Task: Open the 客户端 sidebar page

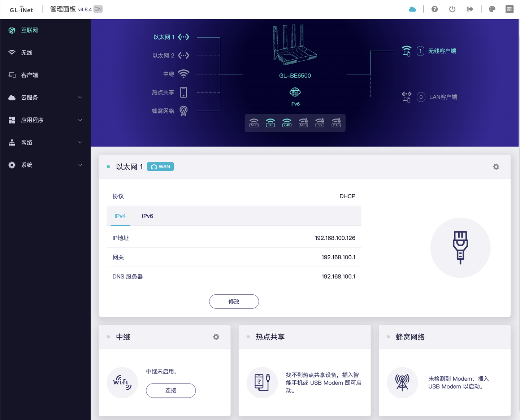Action: (x=45, y=75)
